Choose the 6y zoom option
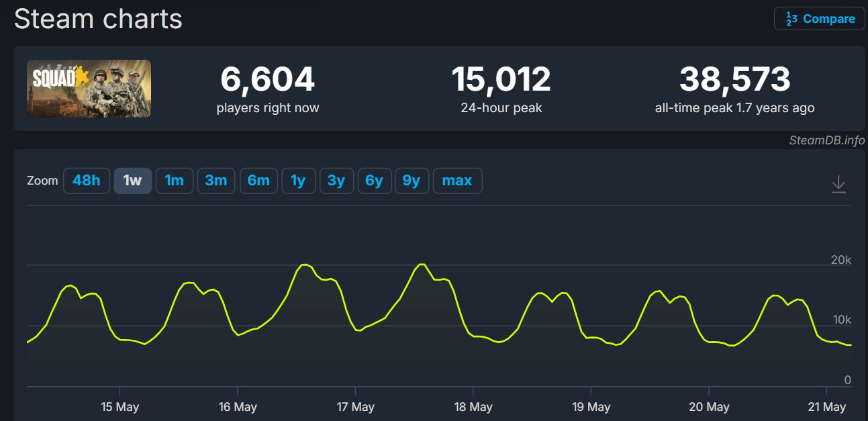This screenshot has height=421, width=868. tap(374, 181)
